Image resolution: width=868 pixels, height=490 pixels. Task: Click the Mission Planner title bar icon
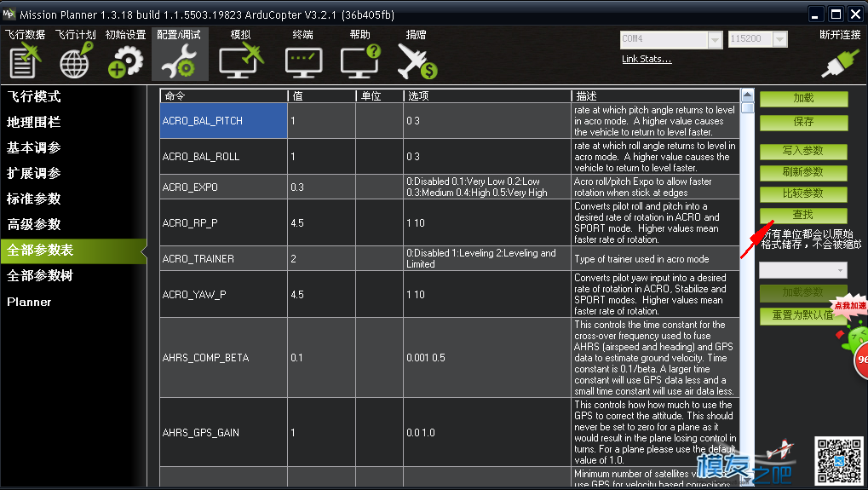point(9,14)
